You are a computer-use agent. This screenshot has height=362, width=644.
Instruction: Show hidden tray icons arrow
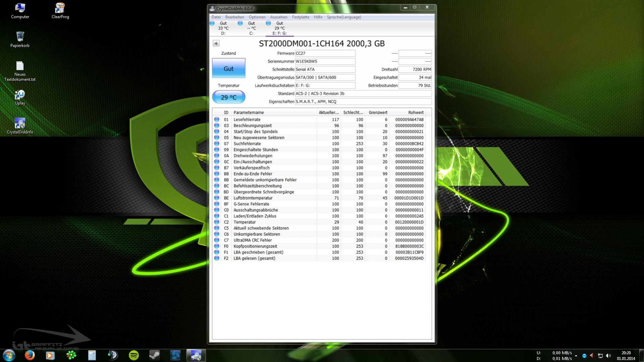pos(576,356)
